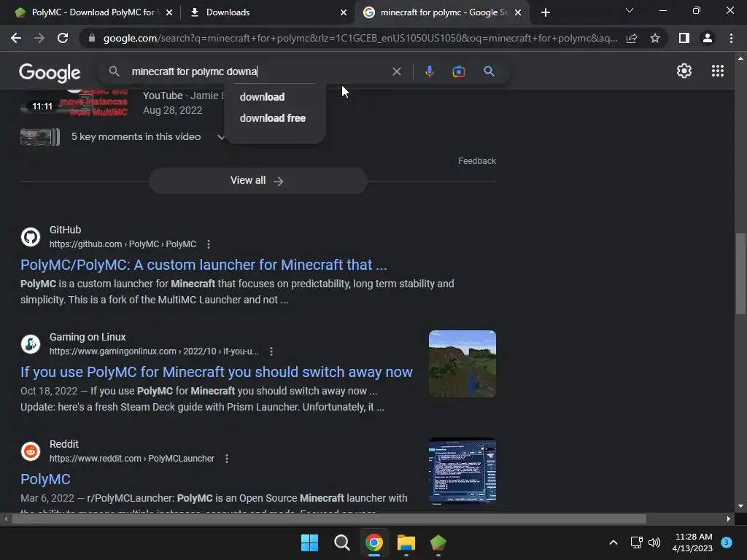
Task: Click the View all videos button
Action: (258, 181)
